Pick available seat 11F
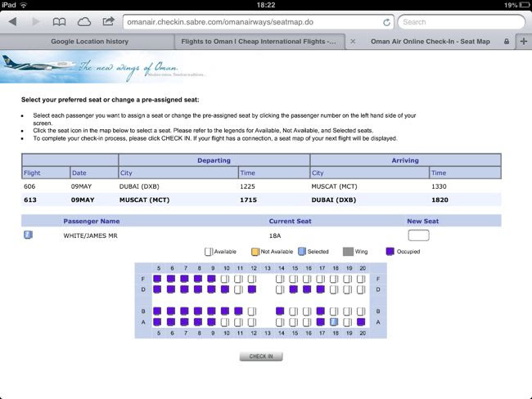Image resolution: width=532 pixels, height=399 pixels. 238,279
